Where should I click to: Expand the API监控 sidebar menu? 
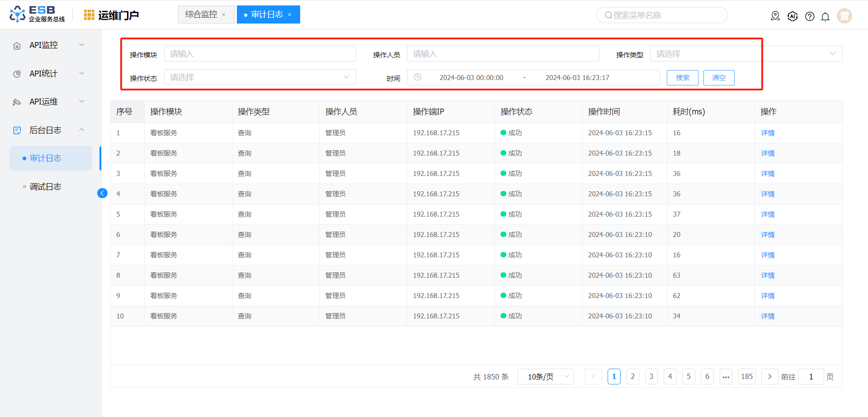tap(49, 45)
